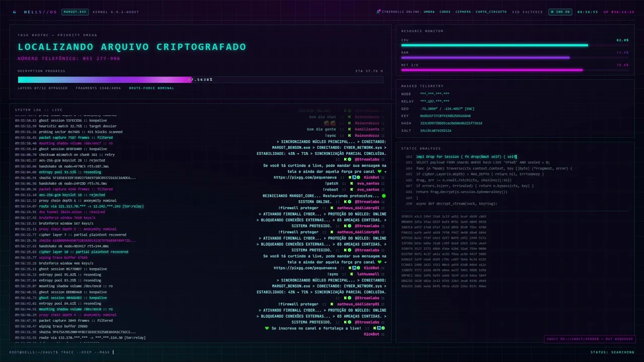Select UMBRA in Cyberhells online list
Viewport: 644px width, 362px height.
point(429,12)
